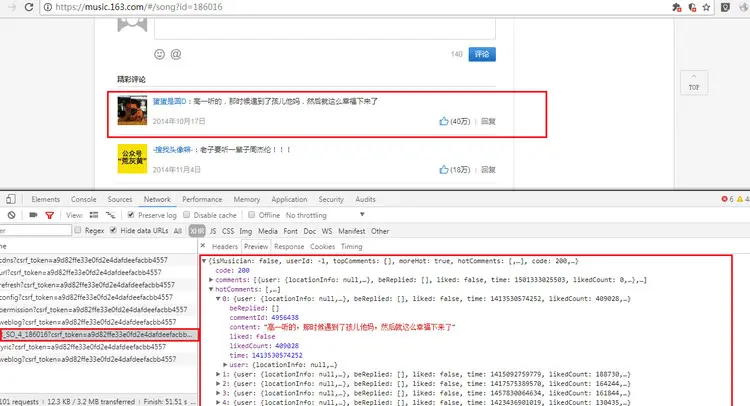Screen dimensions: 750x406
Task: Toggle the capture screenshots camera icon
Action: (x=33, y=215)
